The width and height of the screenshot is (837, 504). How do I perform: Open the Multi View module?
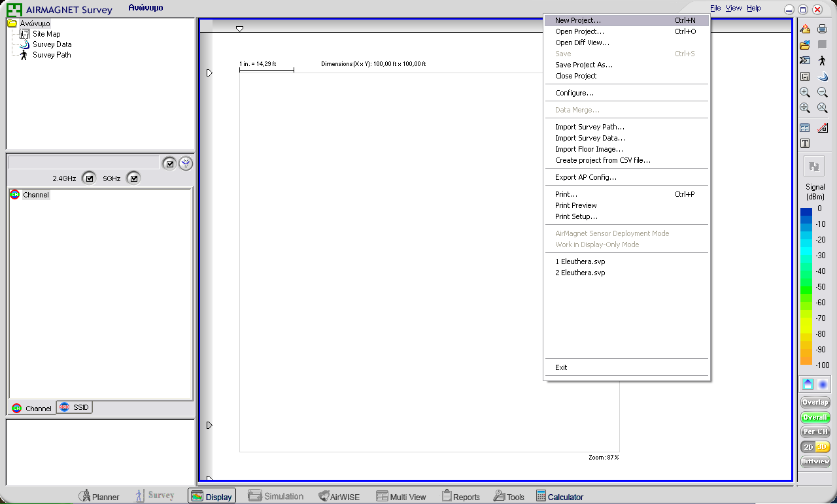[400, 496]
